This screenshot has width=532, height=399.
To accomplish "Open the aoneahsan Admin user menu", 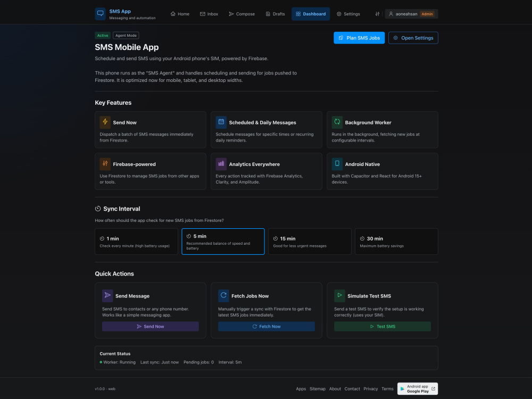I will click(411, 14).
